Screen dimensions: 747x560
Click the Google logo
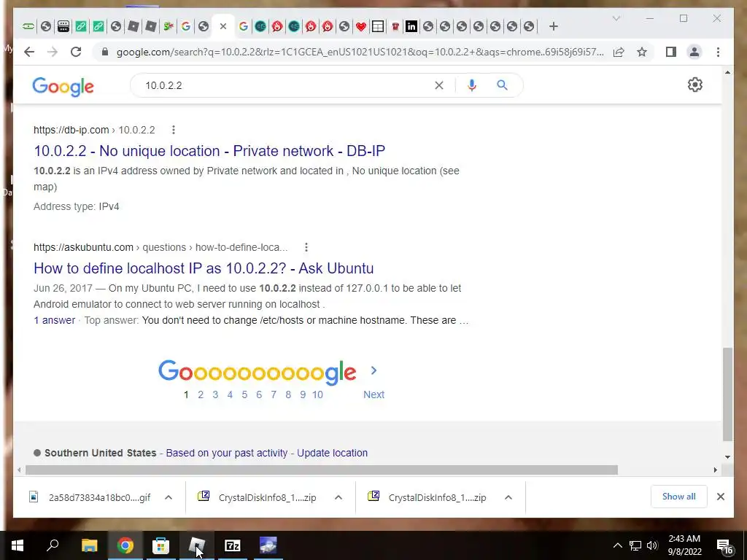pos(63,87)
